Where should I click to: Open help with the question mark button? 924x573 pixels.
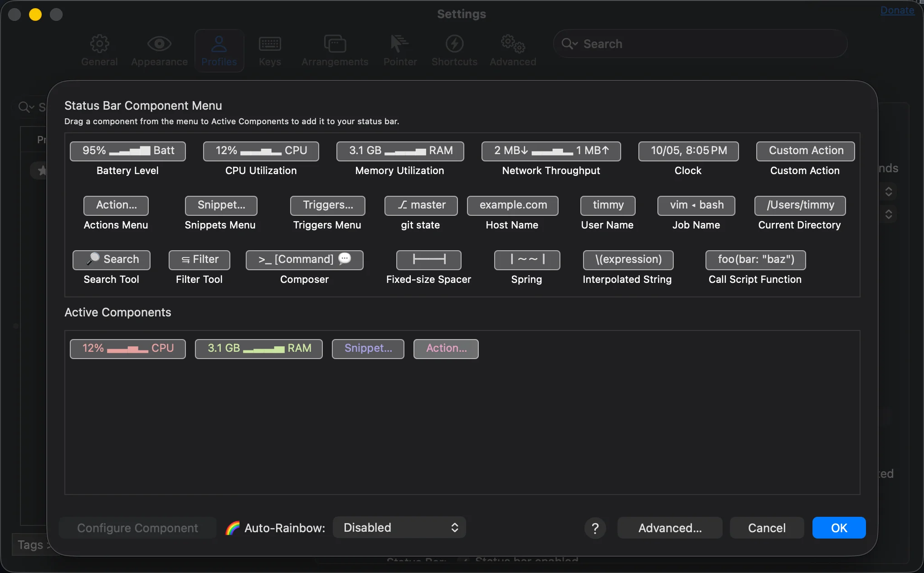(595, 528)
